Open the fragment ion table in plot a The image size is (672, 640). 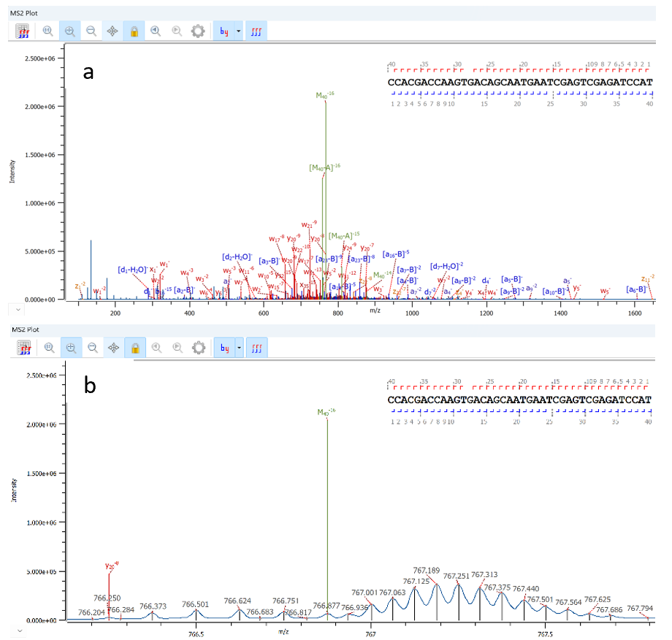click(23, 31)
